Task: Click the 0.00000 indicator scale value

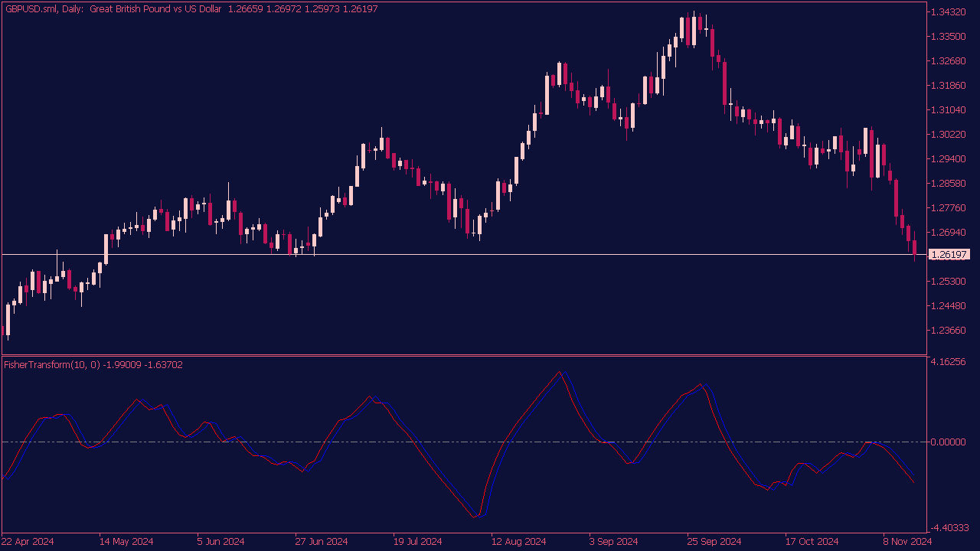Action: pos(948,442)
